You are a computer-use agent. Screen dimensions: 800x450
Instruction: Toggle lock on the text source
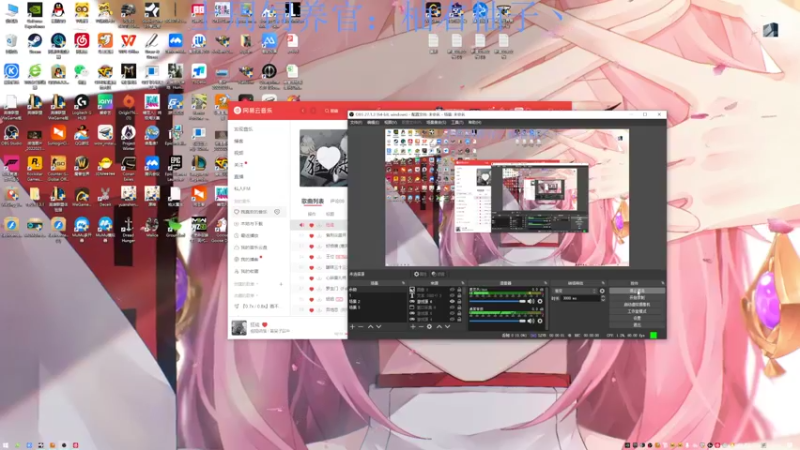[459, 295]
